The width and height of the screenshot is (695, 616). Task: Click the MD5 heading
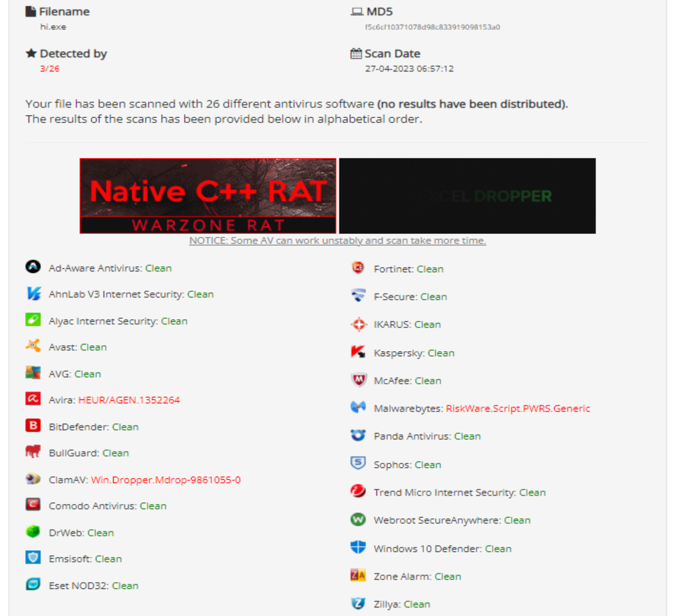pyautogui.click(x=380, y=11)
